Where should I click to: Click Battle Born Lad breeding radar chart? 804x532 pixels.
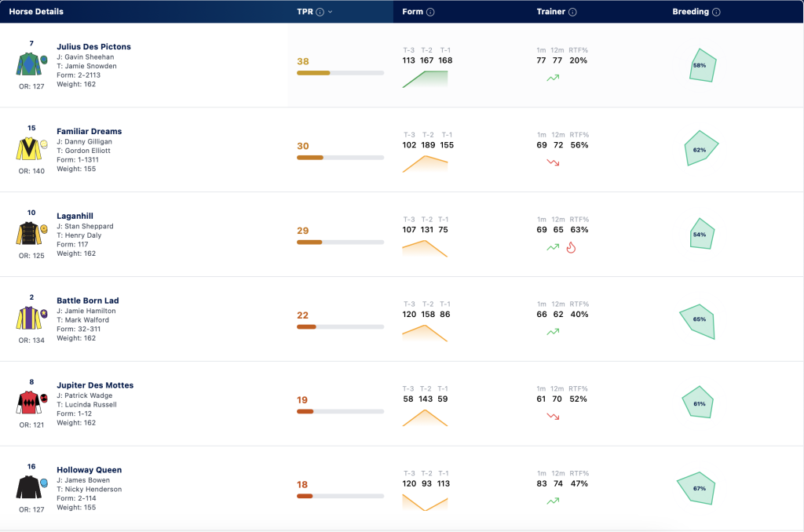coord(697,322)
